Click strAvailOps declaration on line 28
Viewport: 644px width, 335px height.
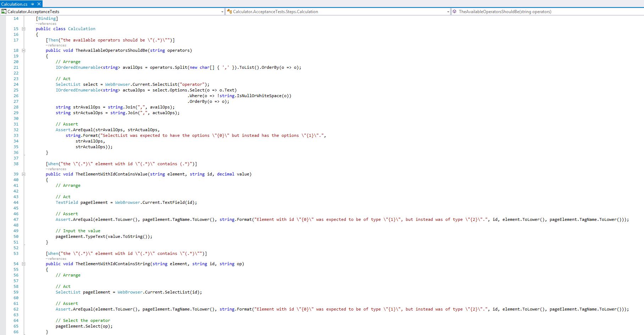[x=87, y=107]
